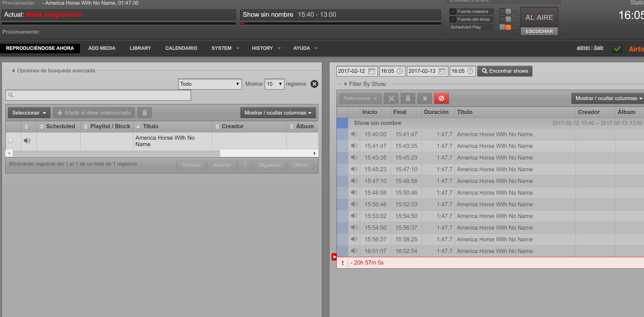Viewport: 644px width, 317px height.
Task: Click the red play cursor marker
Action: 334,257
